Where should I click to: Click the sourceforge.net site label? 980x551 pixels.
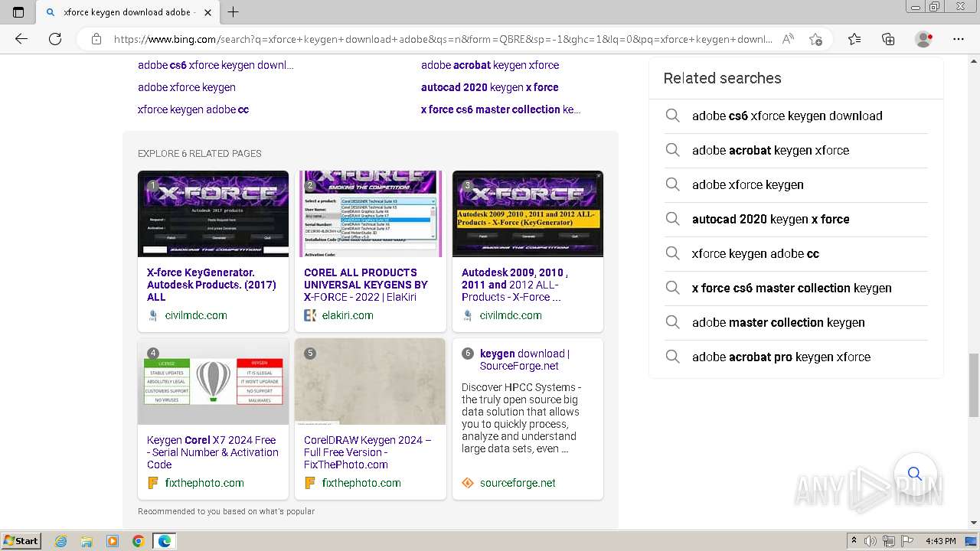point(518,483)
